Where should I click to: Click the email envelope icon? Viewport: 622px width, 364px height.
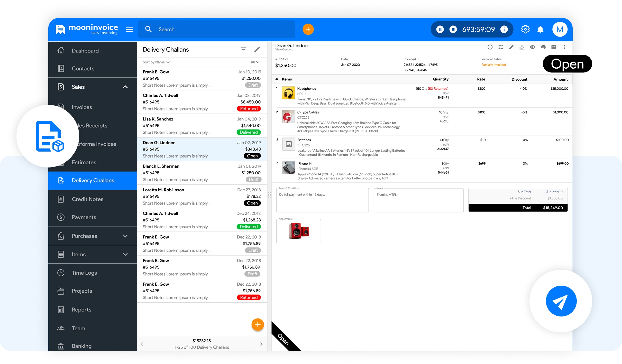[x=554, y=47]
